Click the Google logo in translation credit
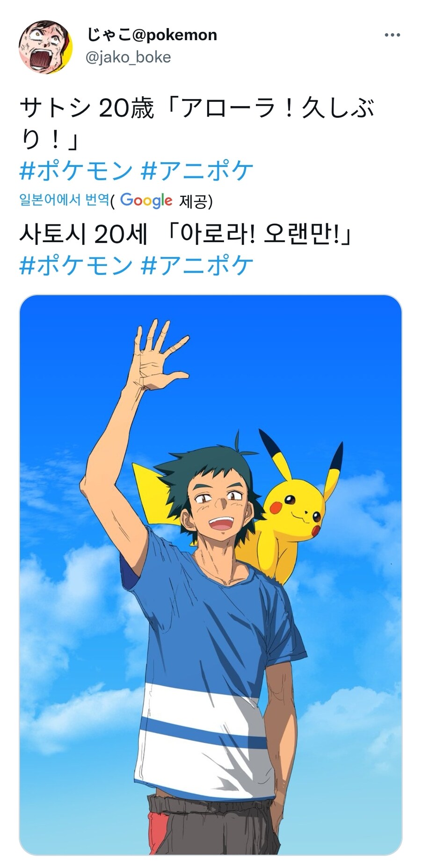This screenshot has width=421, height=868. [x=146, y=200]
